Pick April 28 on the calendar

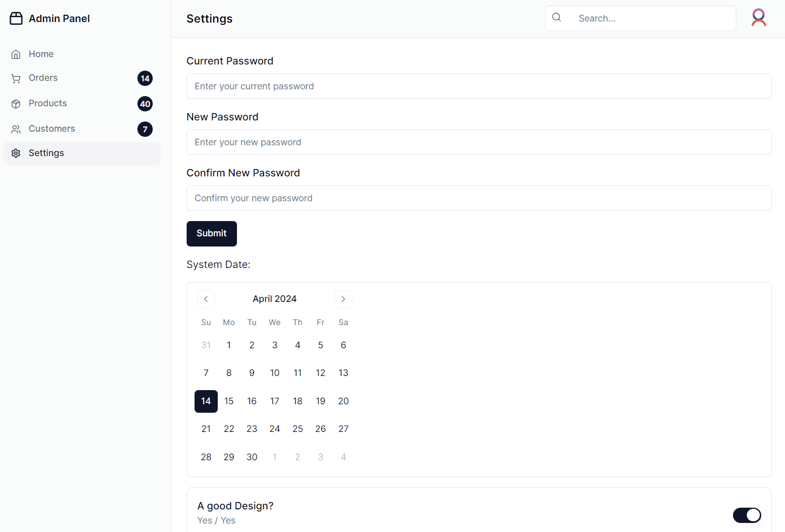(206, 457)
